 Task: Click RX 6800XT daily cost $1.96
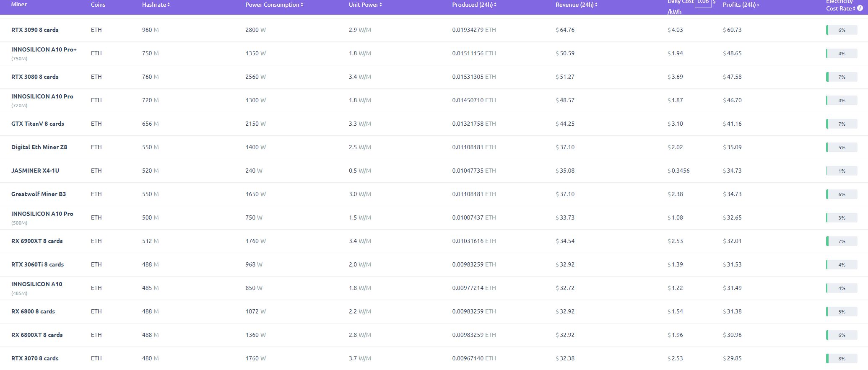click(x=675, y=335)
